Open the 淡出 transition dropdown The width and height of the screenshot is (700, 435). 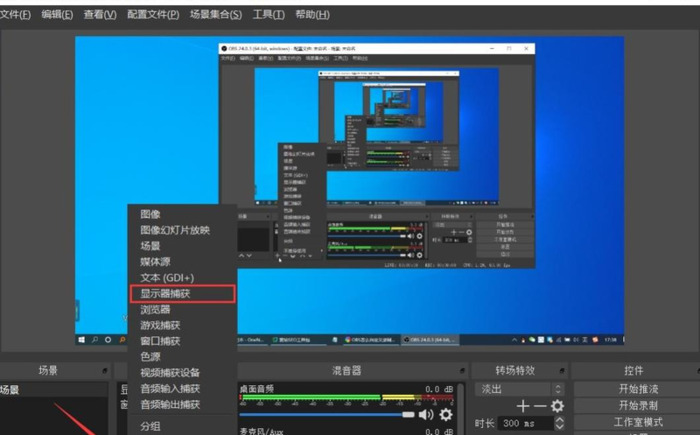(519, 389)
